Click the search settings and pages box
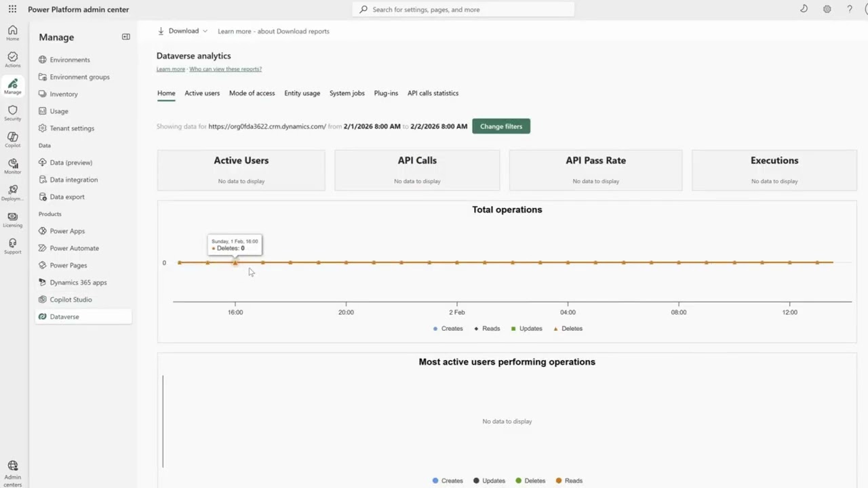 click(463, 9)
